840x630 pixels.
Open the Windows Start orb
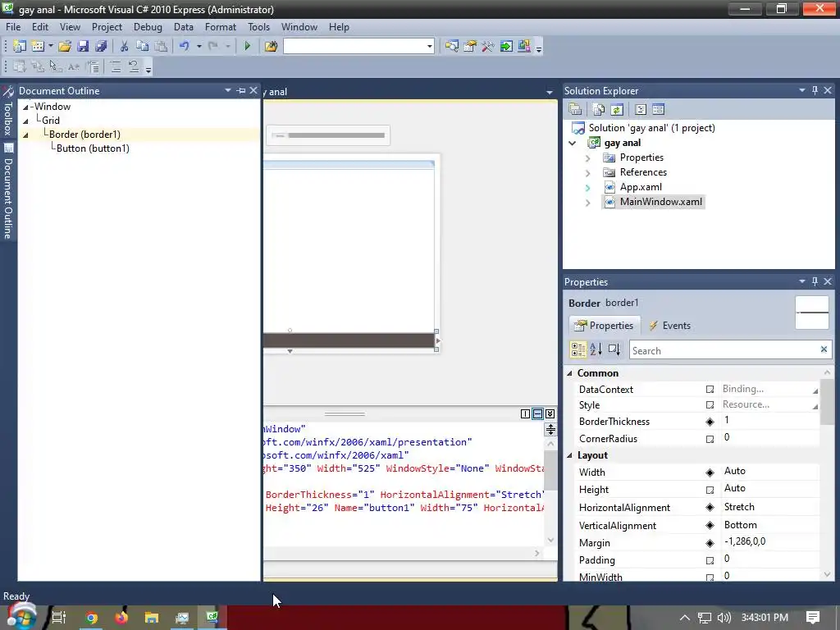(x=21, y=617)
